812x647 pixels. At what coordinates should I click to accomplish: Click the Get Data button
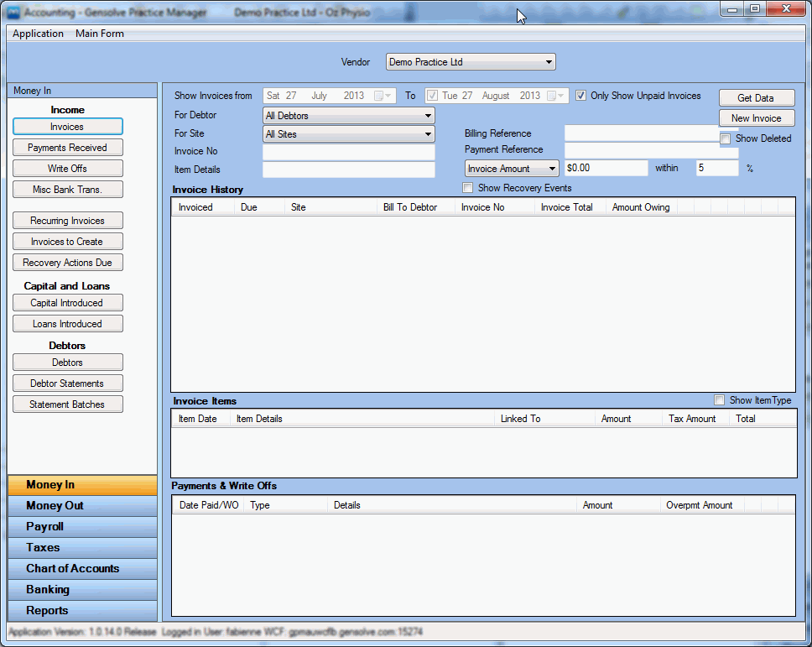(x=756, y=97)
